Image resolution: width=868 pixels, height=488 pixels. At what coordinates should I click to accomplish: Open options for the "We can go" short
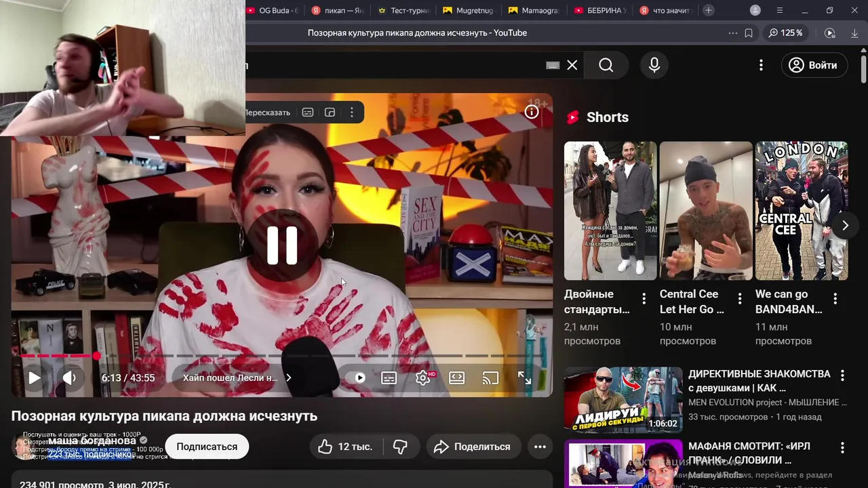click(835, 298)
